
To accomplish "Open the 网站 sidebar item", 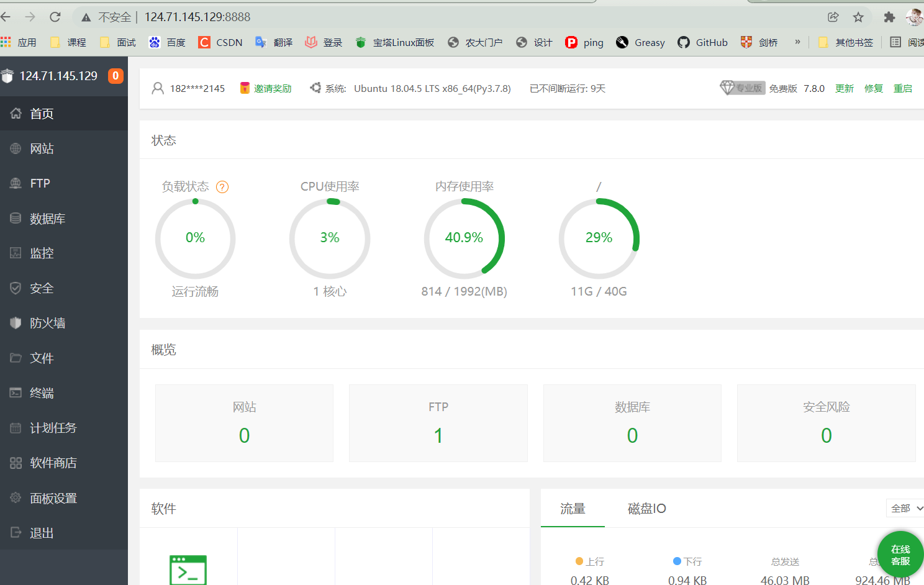I will (x=64, y=148).
